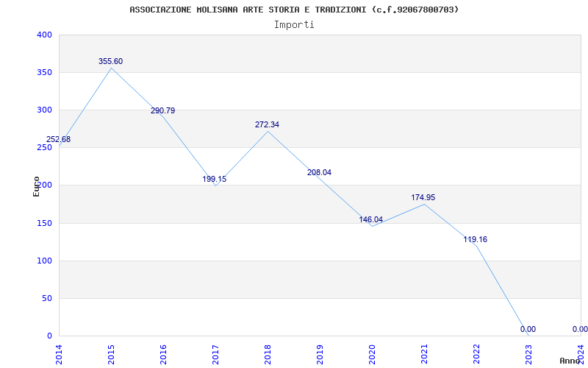Click the Importi subtitle
Viewport: 588px width, 368px height.
pos(294,25)
